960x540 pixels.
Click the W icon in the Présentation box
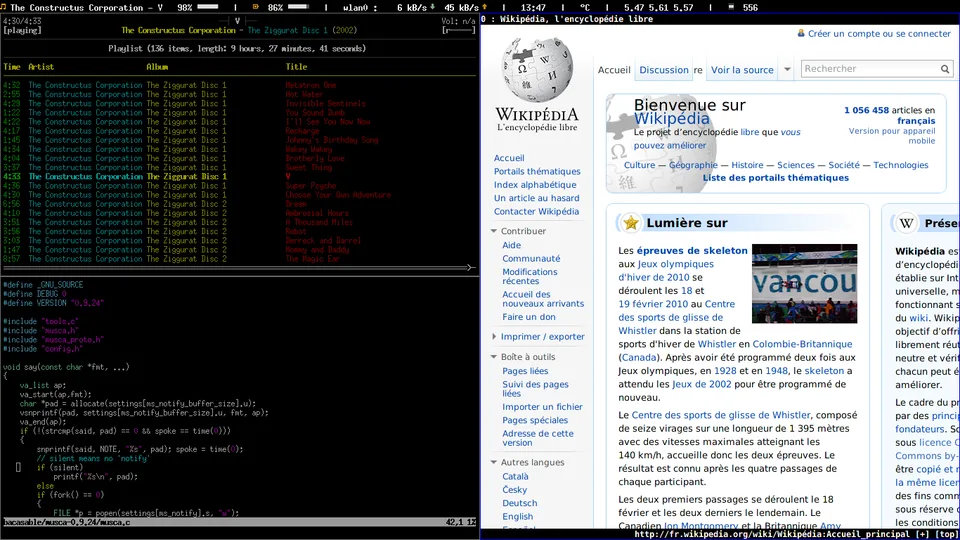pos(906,223)
